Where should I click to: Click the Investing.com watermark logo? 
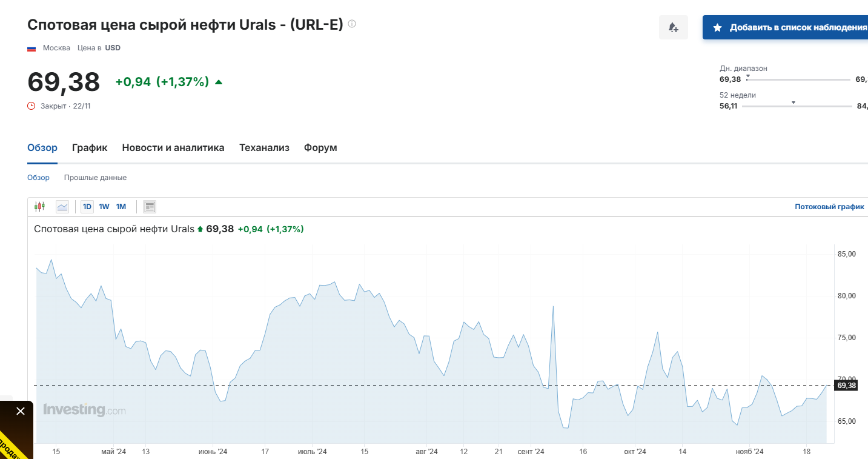(x=84, y=410)
